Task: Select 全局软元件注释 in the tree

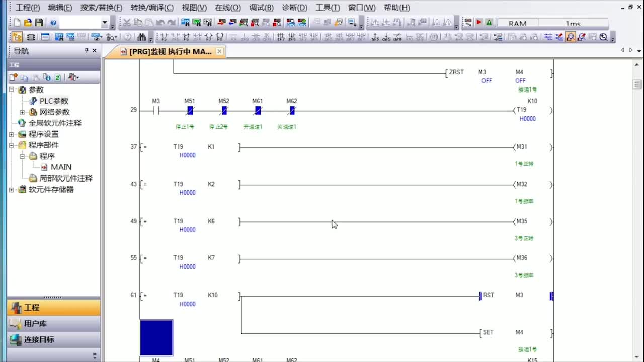Action: click(55, 123)
